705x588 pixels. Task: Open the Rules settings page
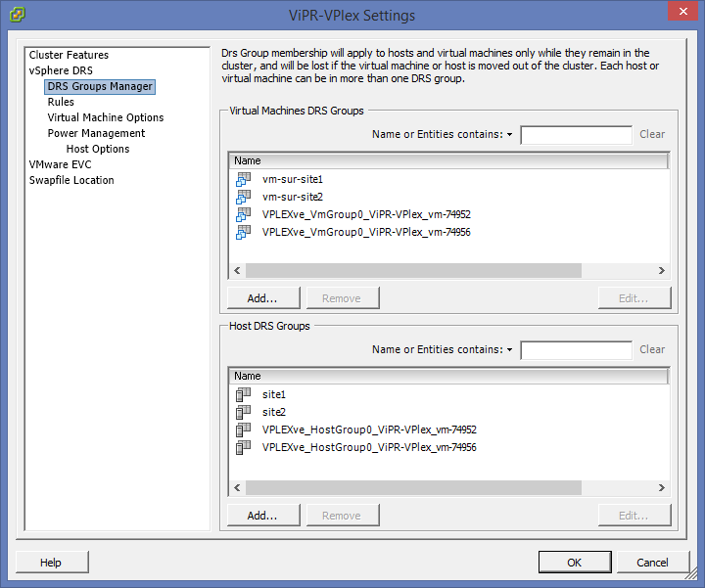coord(61,102)
